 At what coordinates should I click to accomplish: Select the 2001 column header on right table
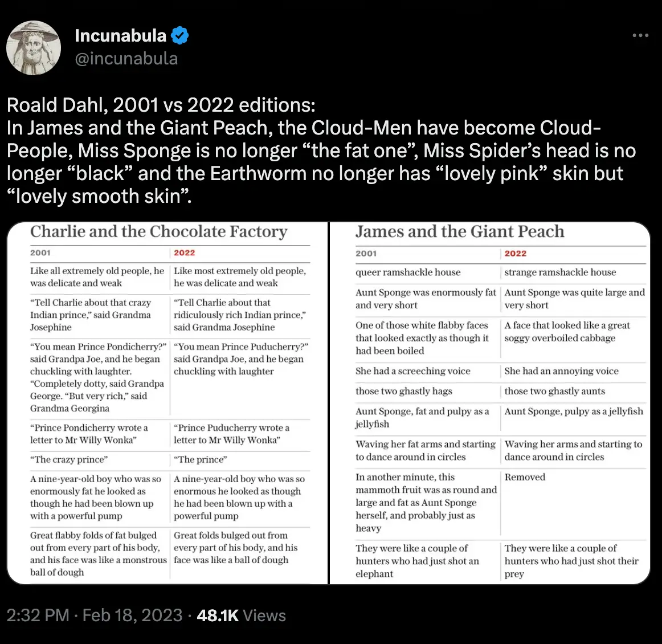(366, 254)
